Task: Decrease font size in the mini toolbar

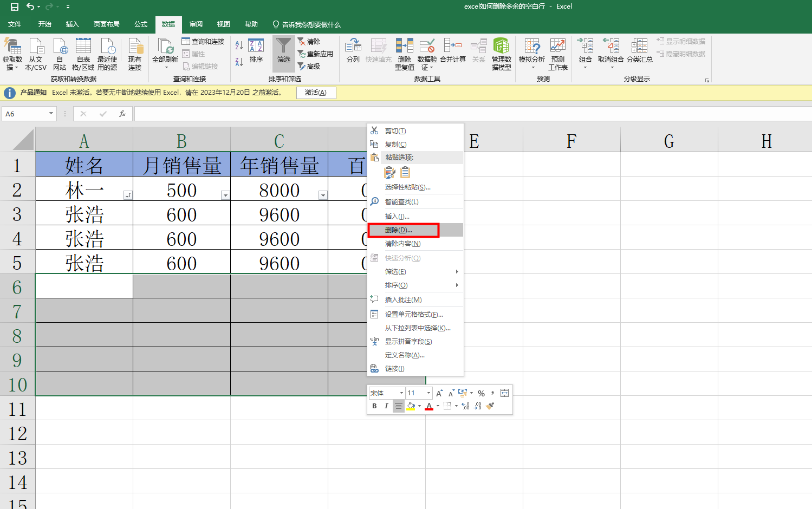Action: click(451, 393)
